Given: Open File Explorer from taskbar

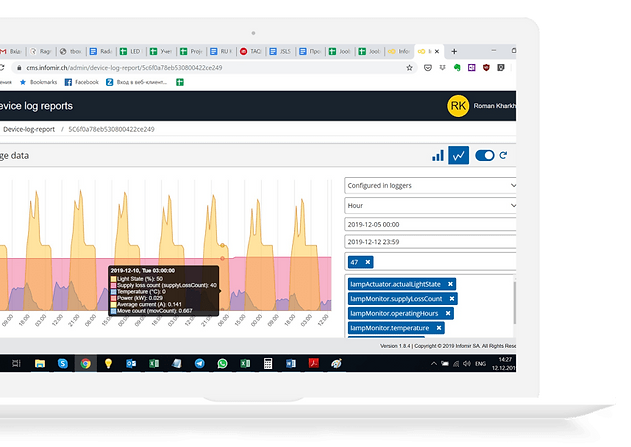Looking at the screenshot, I should [x=40, y=364].
